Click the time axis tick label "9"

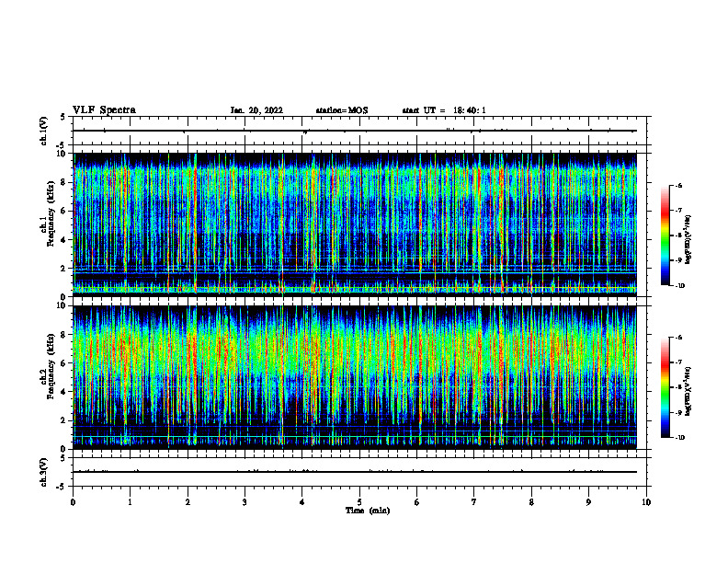pos(588,502)
